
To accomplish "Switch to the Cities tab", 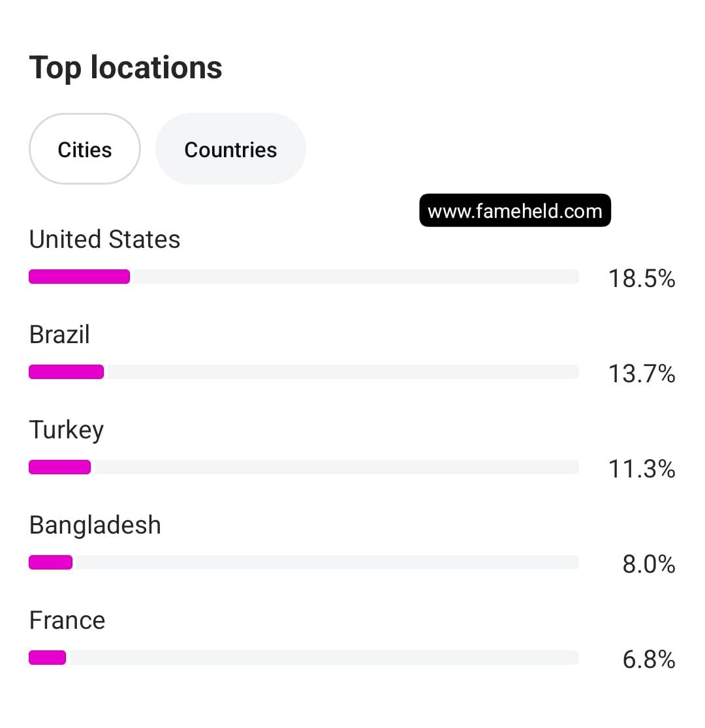I will 85,149.
